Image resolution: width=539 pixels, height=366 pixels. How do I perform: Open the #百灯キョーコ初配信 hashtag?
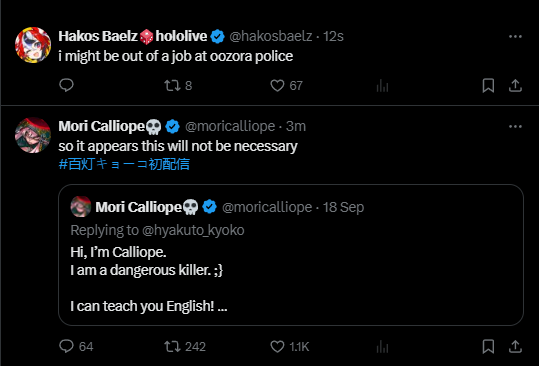(124, 164)
